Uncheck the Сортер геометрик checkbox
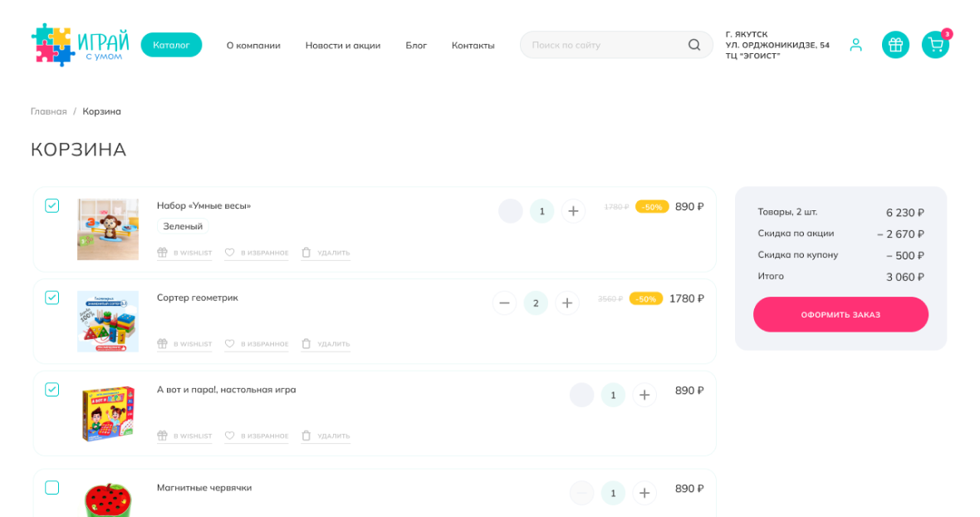The image size is (980, 517). 51,298
